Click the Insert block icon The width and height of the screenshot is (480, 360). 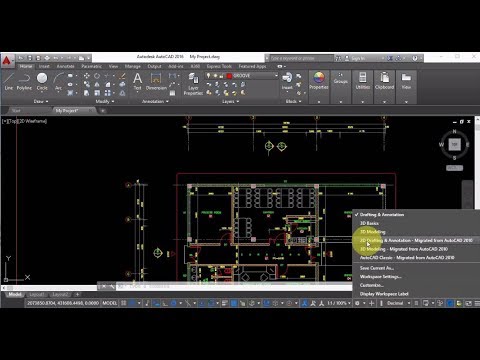[x=287, y=81]
